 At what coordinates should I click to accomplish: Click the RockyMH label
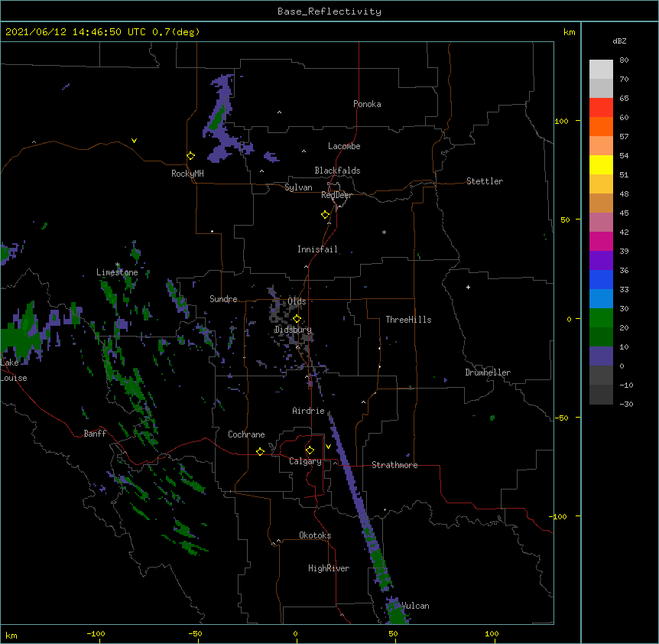187,174
